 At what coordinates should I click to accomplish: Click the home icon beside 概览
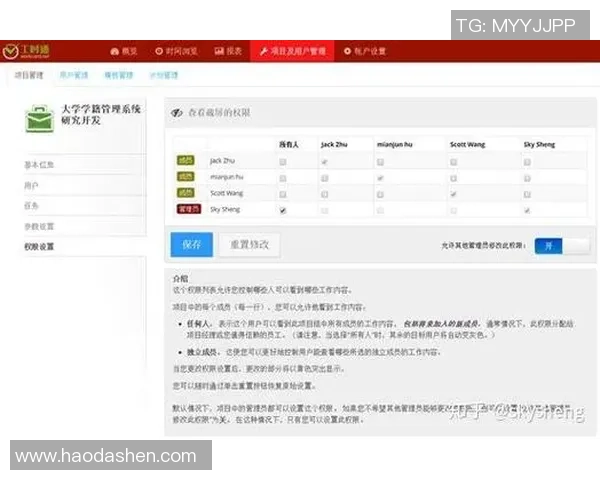coord(114,51)
